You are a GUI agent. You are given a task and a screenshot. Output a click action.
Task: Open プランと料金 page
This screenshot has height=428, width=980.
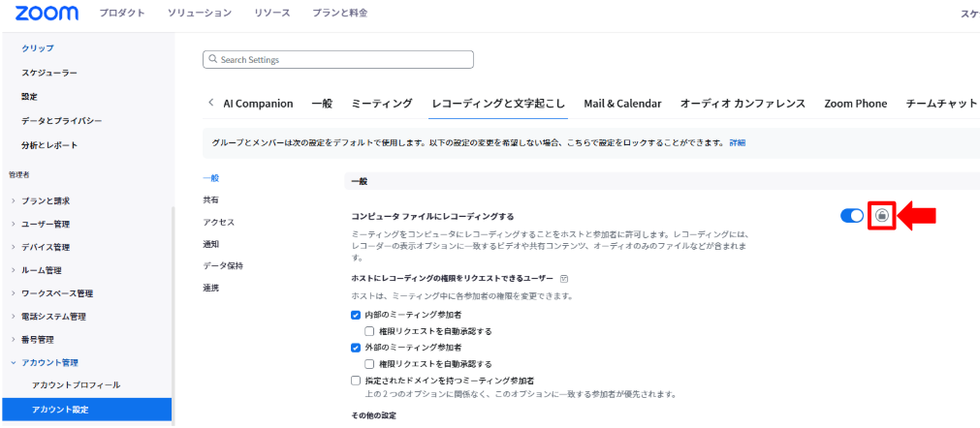[339, 14]
